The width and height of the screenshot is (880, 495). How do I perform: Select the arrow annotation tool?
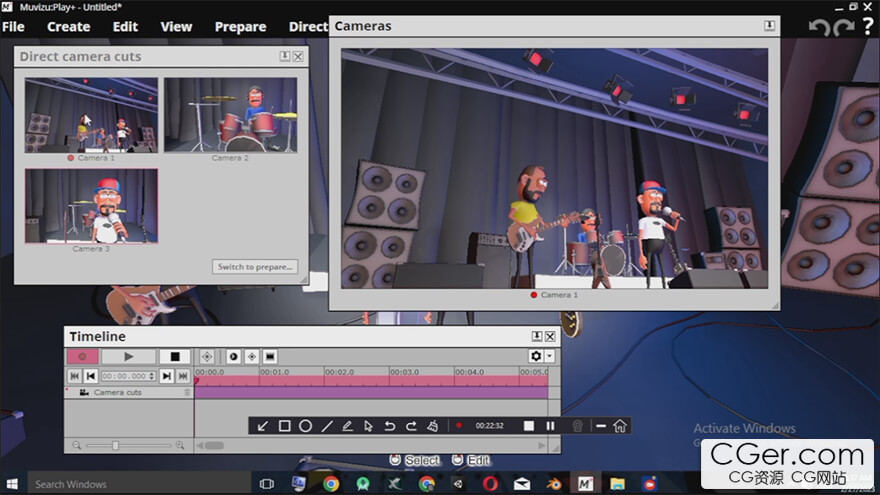tap(263, 426)
